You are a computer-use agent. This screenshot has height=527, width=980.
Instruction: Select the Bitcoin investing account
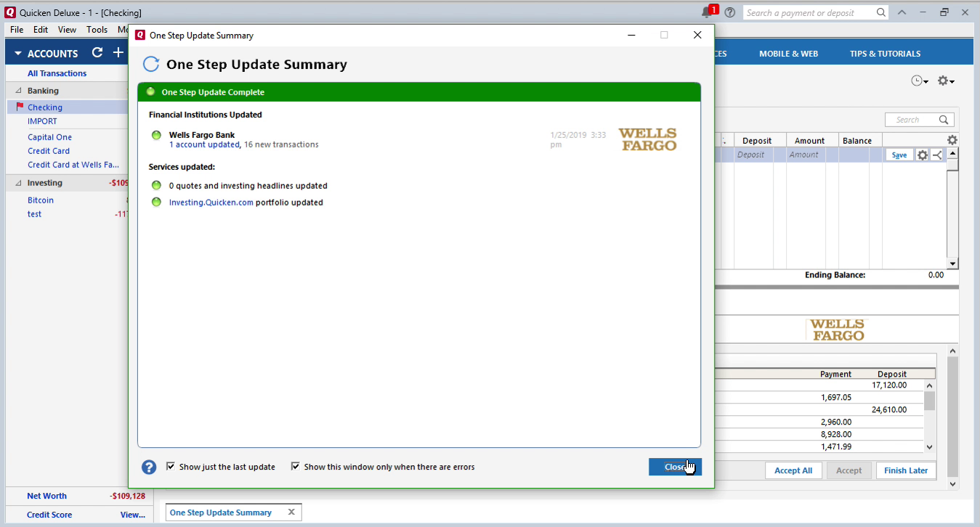[x=41, y=200]
